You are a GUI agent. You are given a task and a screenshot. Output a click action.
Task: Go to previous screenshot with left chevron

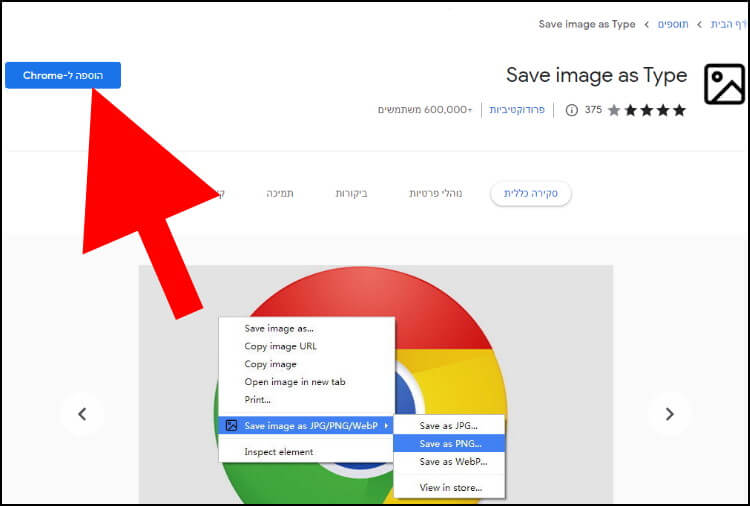point(82,414)
